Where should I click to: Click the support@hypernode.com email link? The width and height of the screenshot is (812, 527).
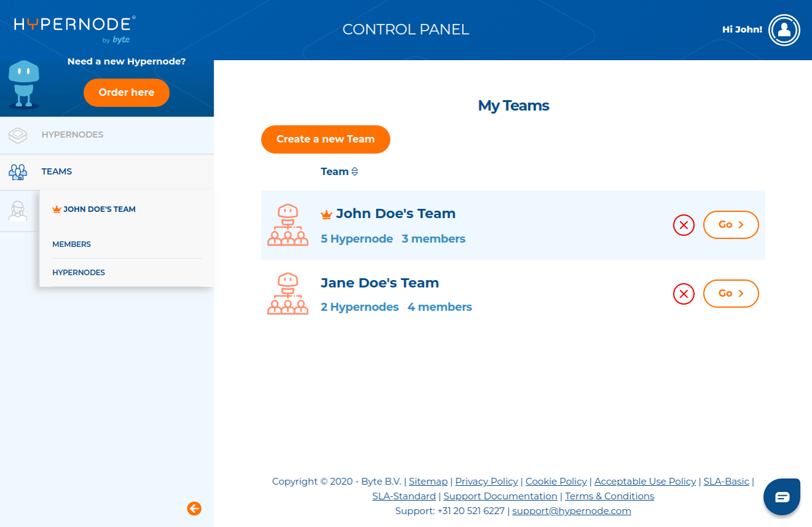(571, 511)
